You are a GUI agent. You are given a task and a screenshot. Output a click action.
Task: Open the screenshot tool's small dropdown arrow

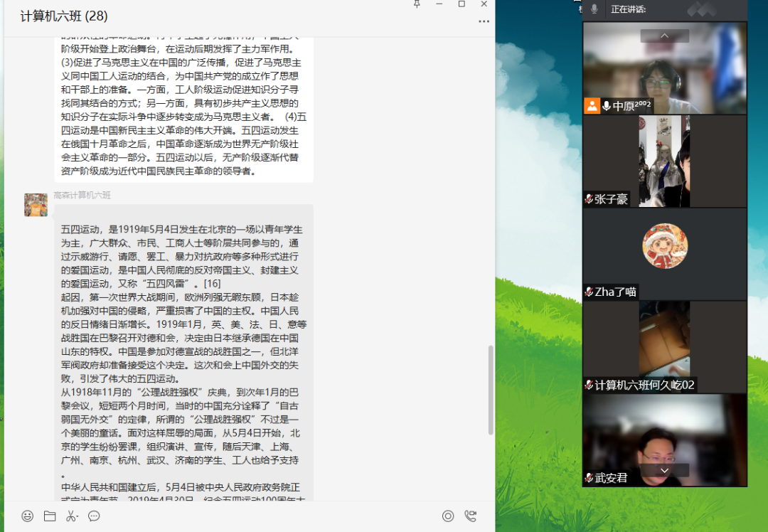79,517
